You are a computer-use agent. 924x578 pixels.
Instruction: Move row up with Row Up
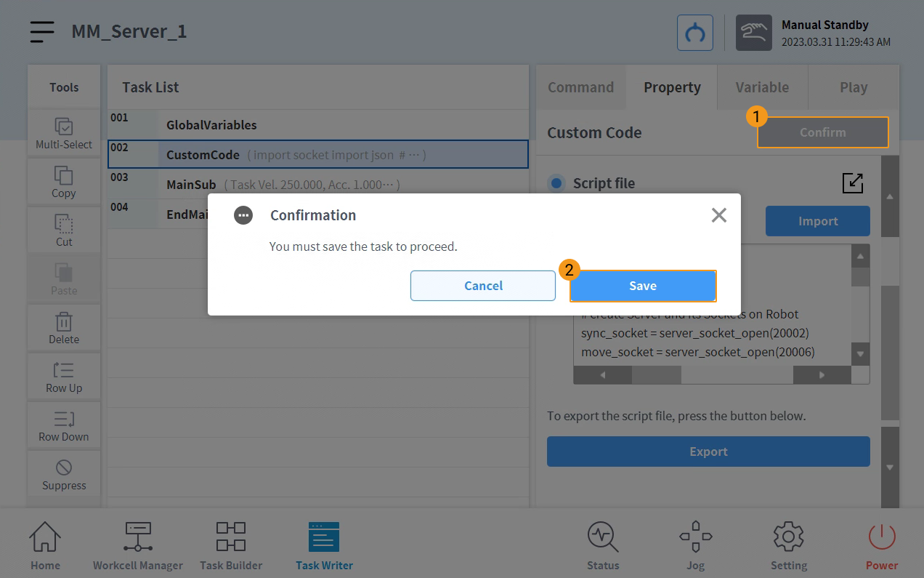click(x=64, y=370)
